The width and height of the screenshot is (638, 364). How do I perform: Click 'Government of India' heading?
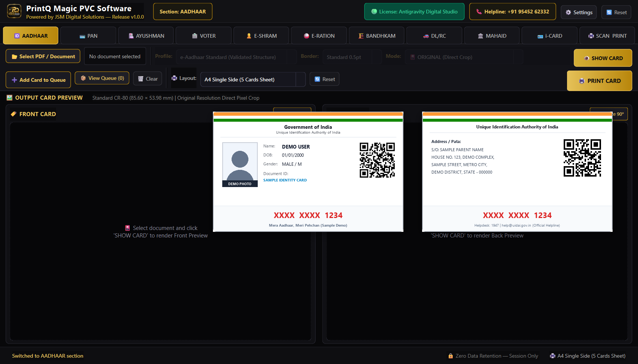point(308,127)
